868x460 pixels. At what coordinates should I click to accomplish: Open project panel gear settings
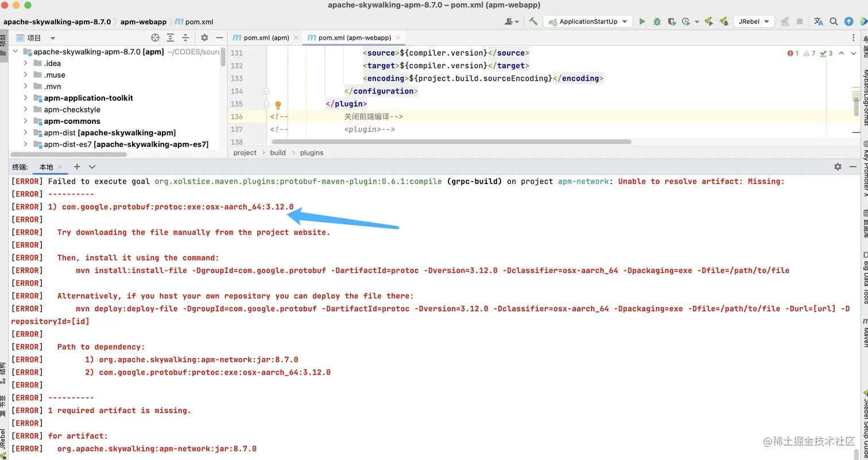[x=204, y=38]
